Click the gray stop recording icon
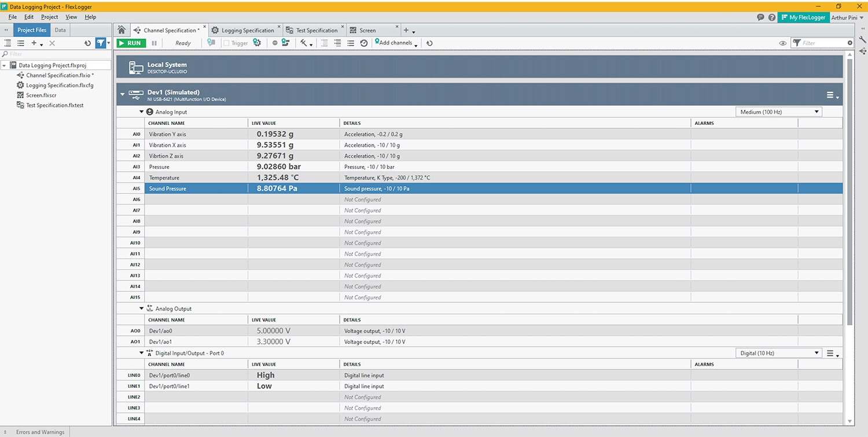868x437 pixels. coord(275,43)
